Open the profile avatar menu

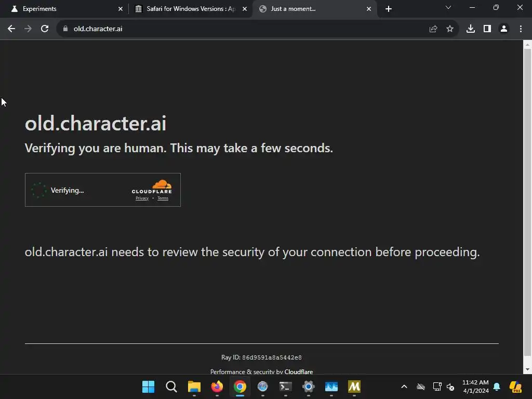504,29
